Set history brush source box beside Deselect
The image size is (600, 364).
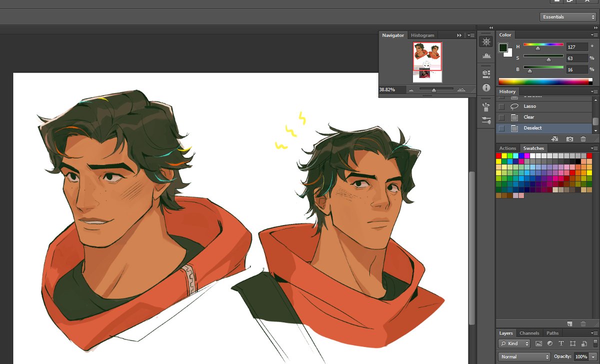(501, 128)
